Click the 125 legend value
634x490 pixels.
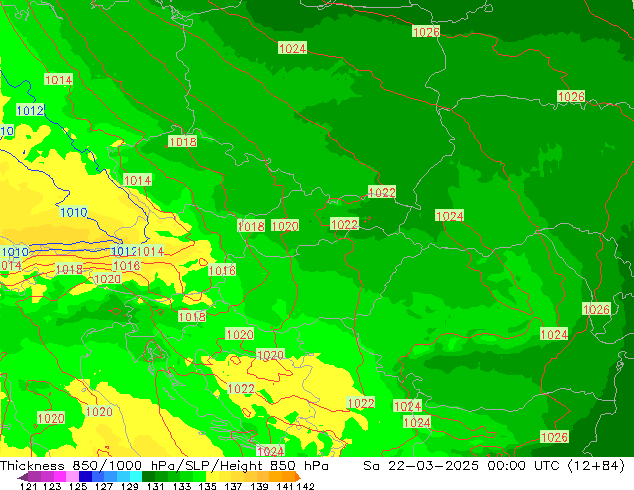pos(78,486)
